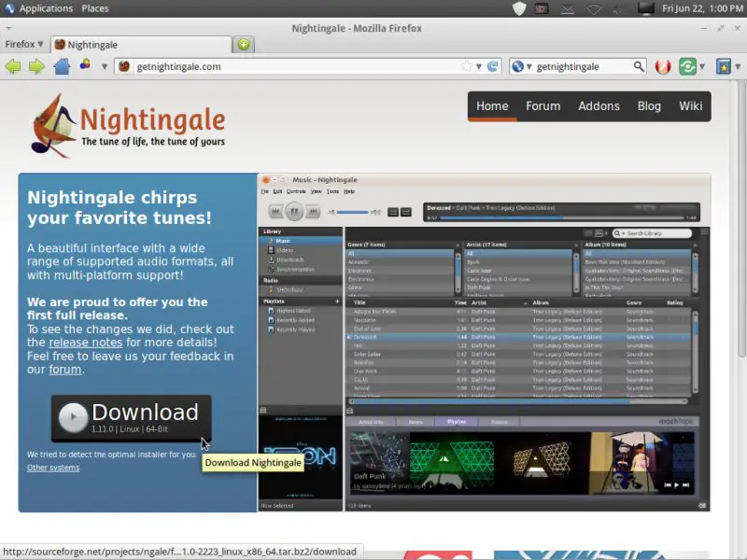747x560 pixels.
Task: Click the getnightingale.com address field
Action: coord(289,66)
